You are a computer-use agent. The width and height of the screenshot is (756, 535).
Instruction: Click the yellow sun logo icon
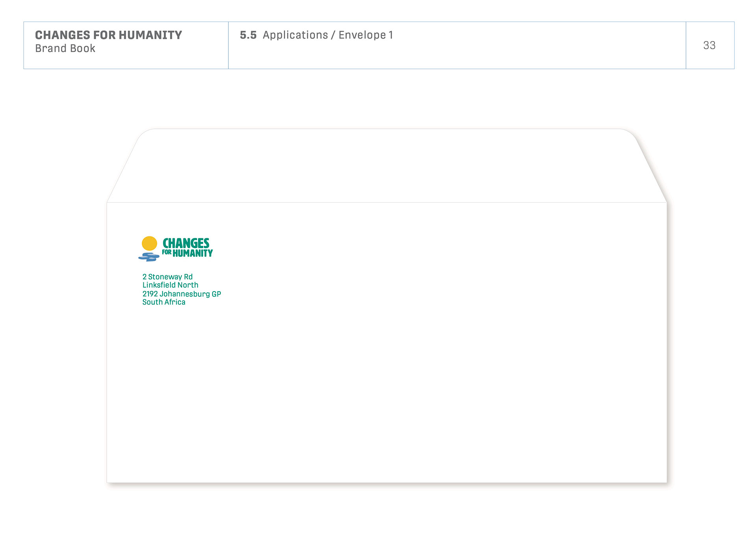(x=149, y=243)
